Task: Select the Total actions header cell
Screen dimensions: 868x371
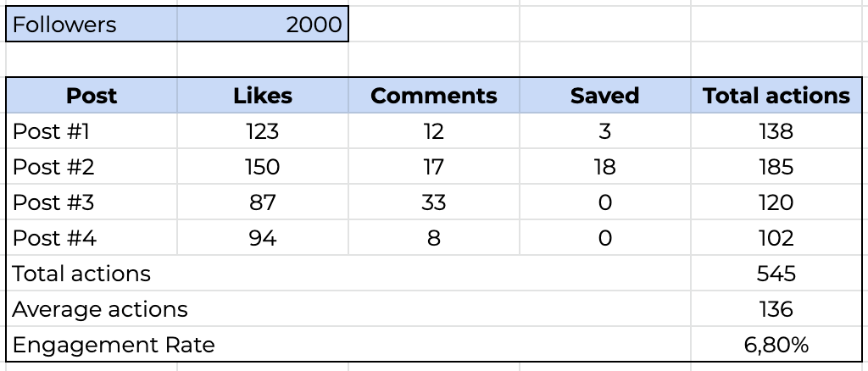Action: (776, 96)
